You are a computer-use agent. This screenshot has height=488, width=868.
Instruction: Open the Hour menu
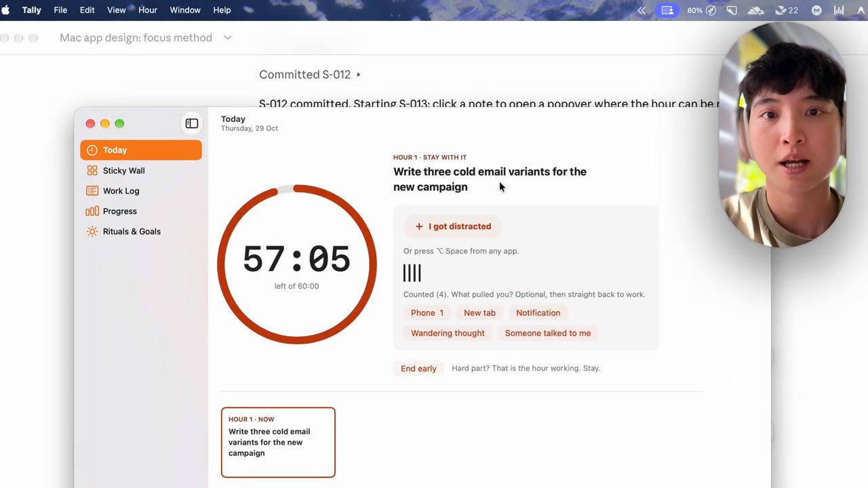(148, 10)
